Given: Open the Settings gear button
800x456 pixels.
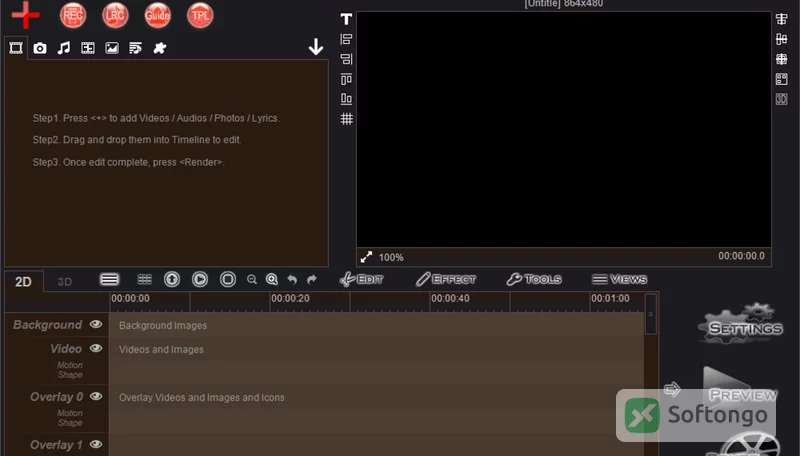Looking at the screenshot, I should pos(741,323).
